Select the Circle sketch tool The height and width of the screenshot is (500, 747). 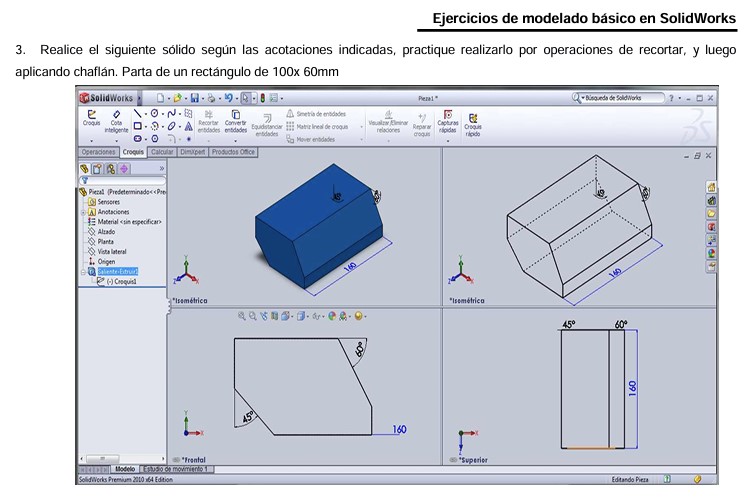point(154,113)
